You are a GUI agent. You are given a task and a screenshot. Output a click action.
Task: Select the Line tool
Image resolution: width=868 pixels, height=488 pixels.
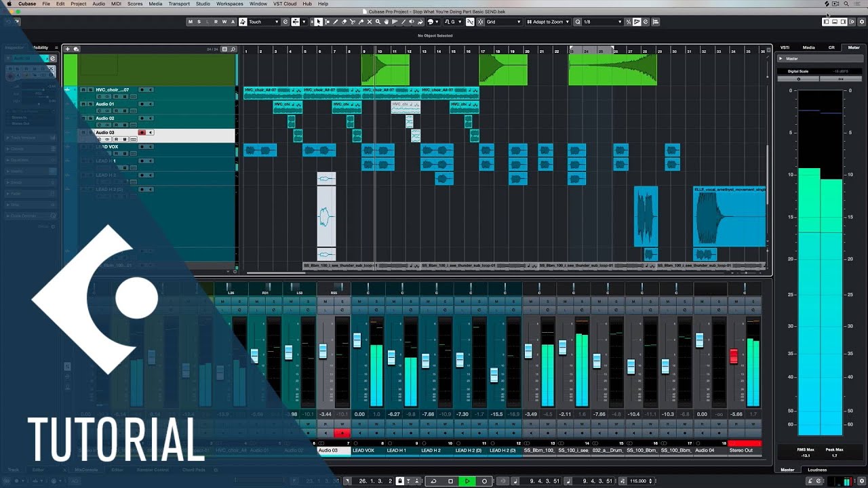(403, 22)
